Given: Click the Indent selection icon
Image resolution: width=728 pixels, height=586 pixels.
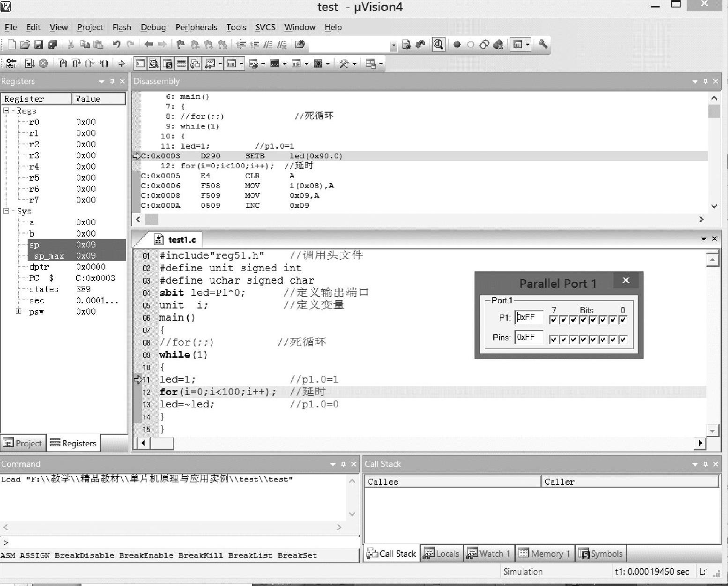Looking at the screenshot, I should tap(241, 45).
